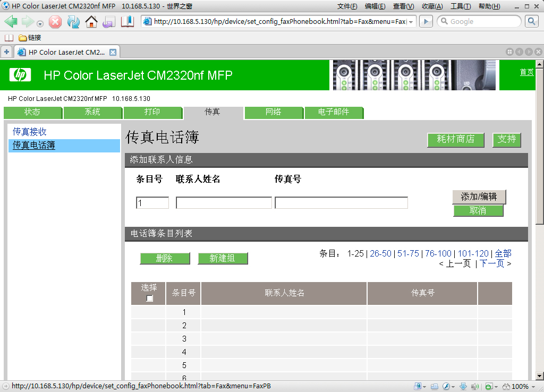Refresh the page with the reload icon
Image resolution: width=544 pixels, height=392 pixels.
(x=73, y=22)
